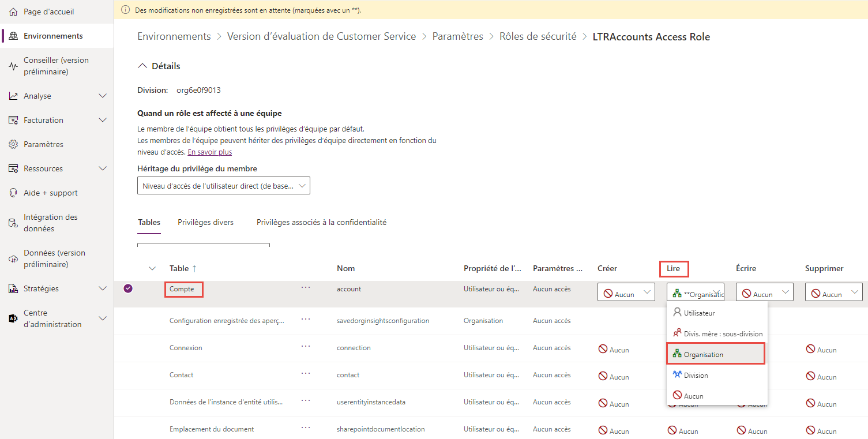The width and height of the screenshot is (868, 439).
Task: Open the Héritage du privilège du membre dropdown
Action: point(224,186)
